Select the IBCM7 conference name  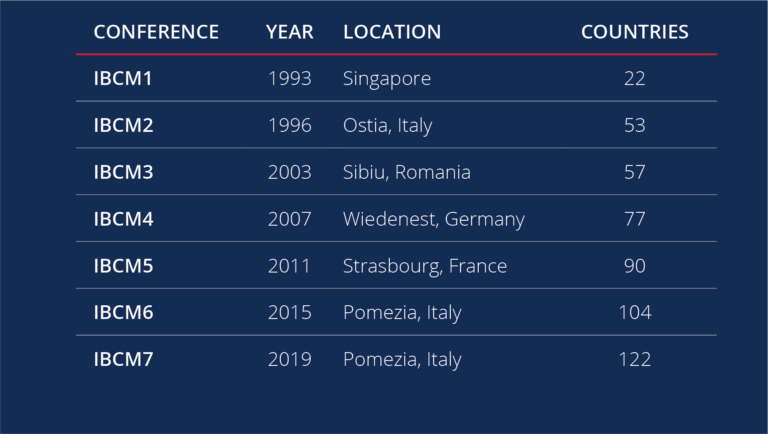(x=123, y=360)
